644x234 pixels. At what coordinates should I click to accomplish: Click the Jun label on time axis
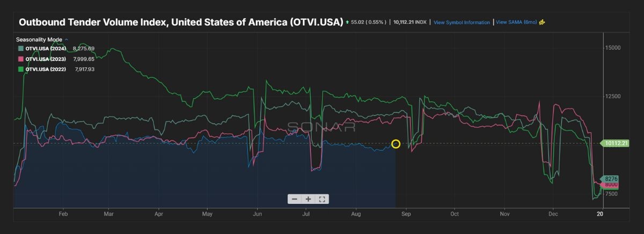(x=257, y=214)
